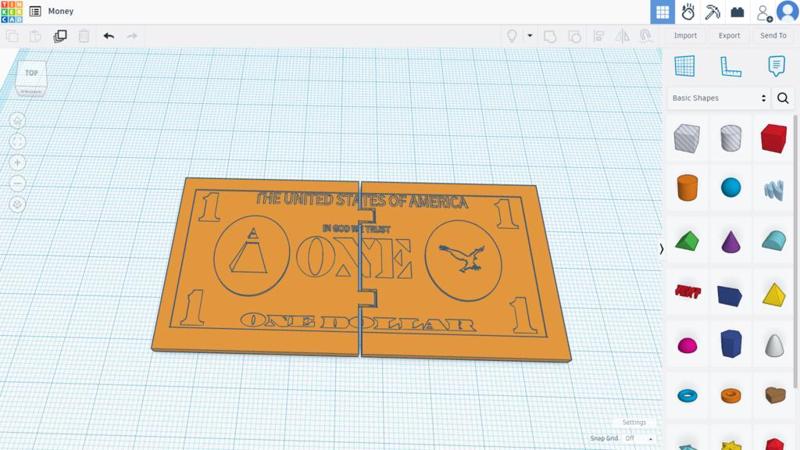
Task: Search shapes with magnifier icon
Action: tap(783, 98)
